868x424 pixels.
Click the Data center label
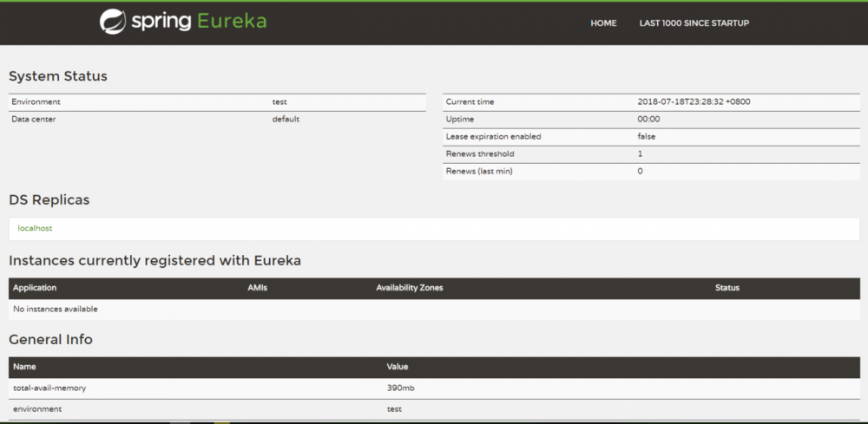pos(34,120)
